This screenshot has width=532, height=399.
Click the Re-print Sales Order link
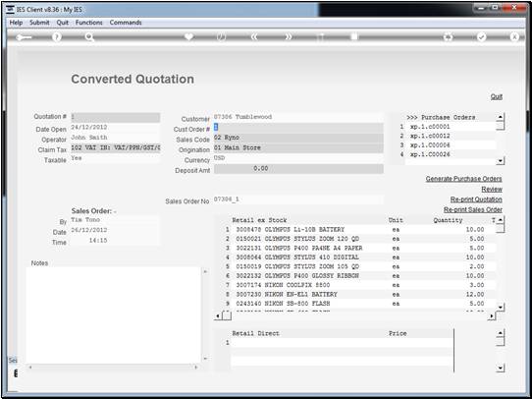[473, 210]
